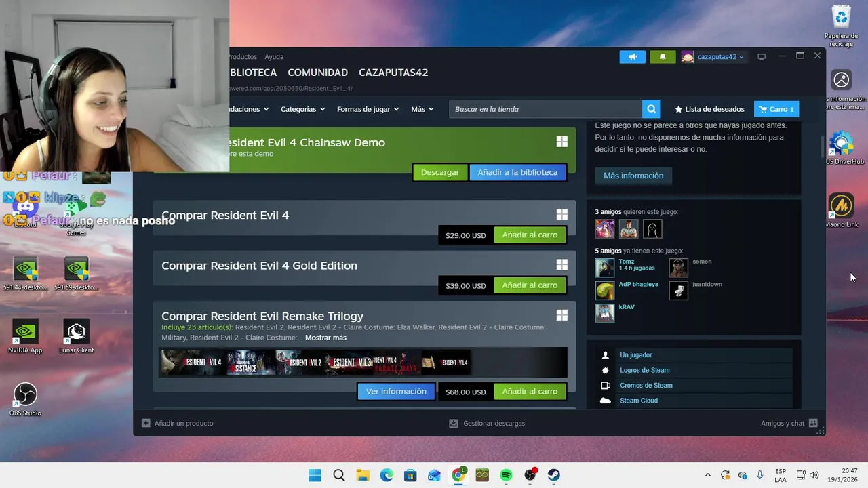
Task: Click the Resident Evil 3 bundle thumbnail
Action: (348, 363)
